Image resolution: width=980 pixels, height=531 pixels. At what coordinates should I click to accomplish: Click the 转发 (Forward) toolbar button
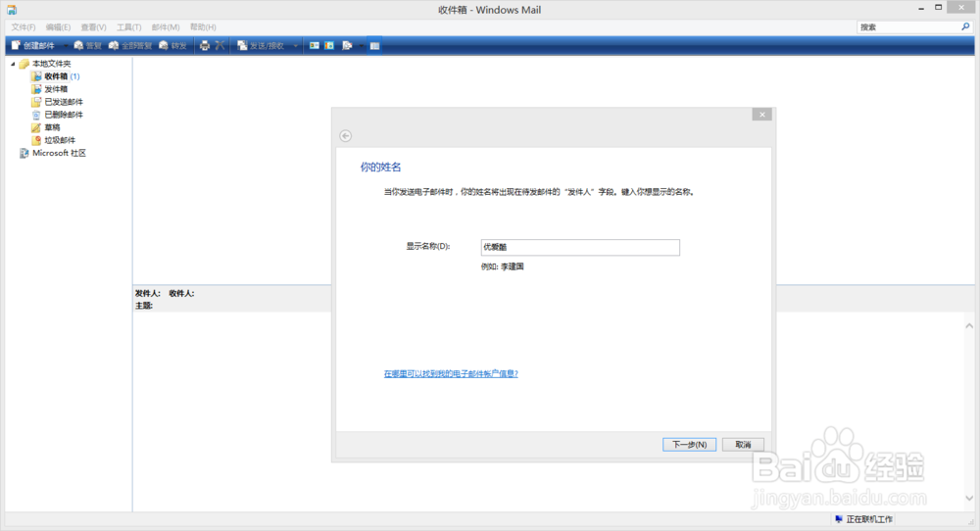[172, 46]
